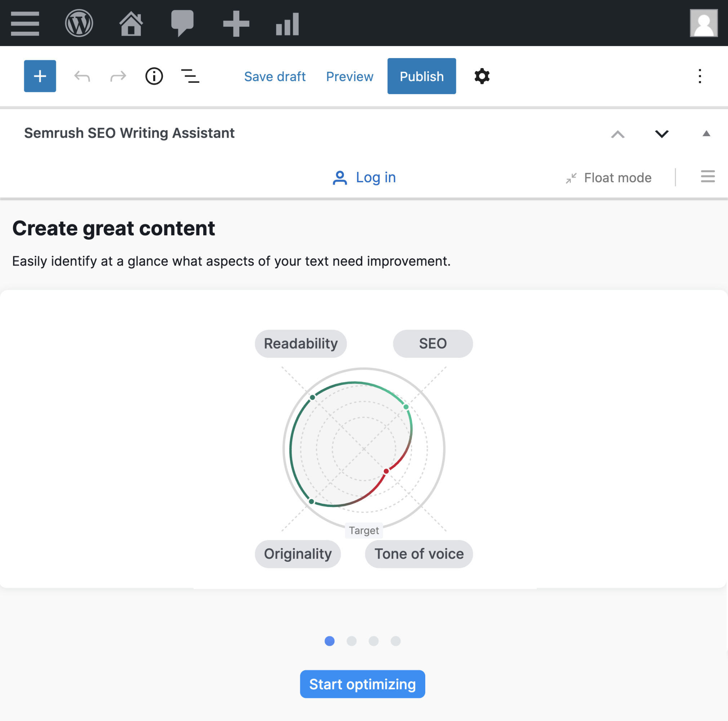Select the SEO label chip
728x721 pixels.
tap(433, 343)
